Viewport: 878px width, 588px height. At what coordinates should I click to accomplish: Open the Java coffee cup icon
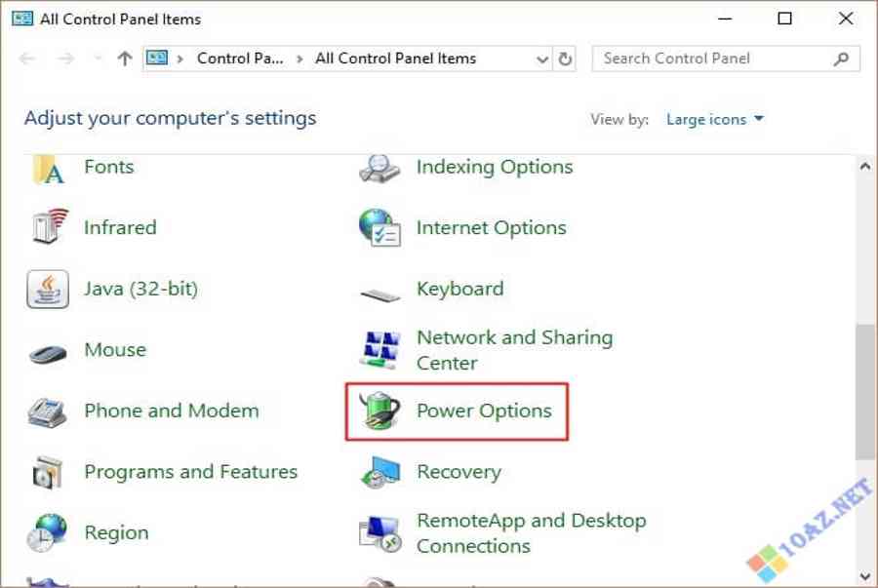(48, 290)
